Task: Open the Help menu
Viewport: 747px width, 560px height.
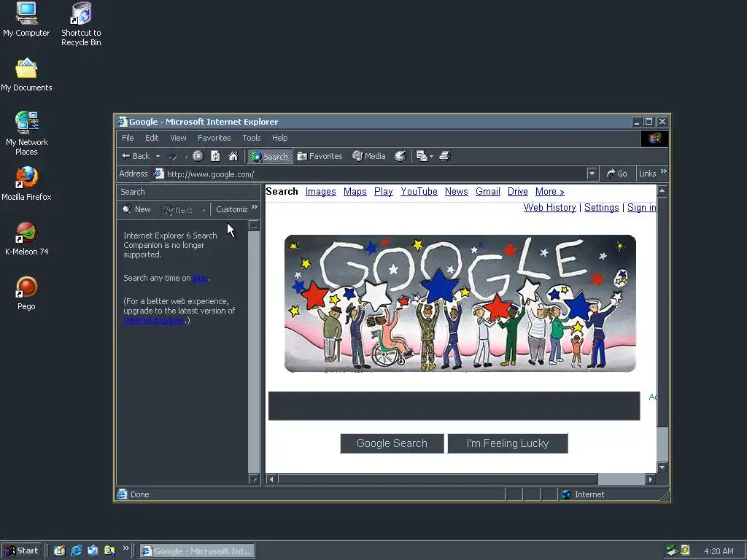Action: [x=279, y=138]
